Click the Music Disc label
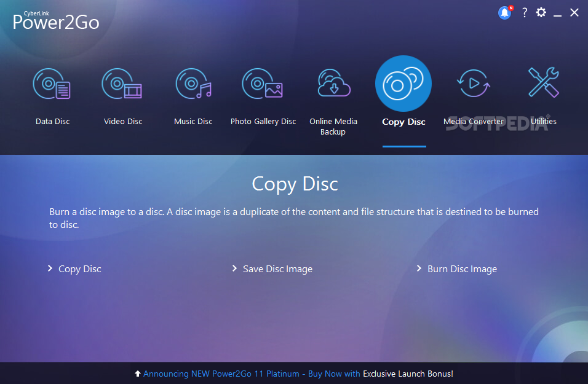The height and width of the screenshot is (384, 588). tap(193, 122)
